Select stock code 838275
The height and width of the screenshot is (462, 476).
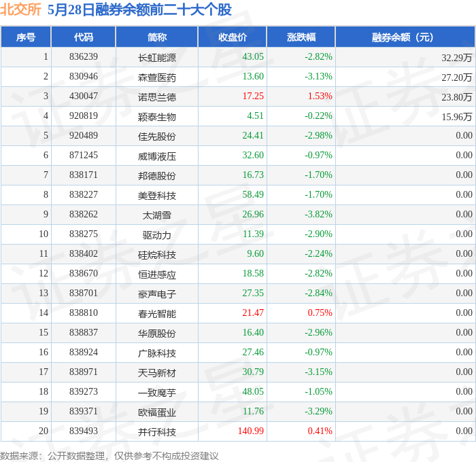tap(84, 234)
